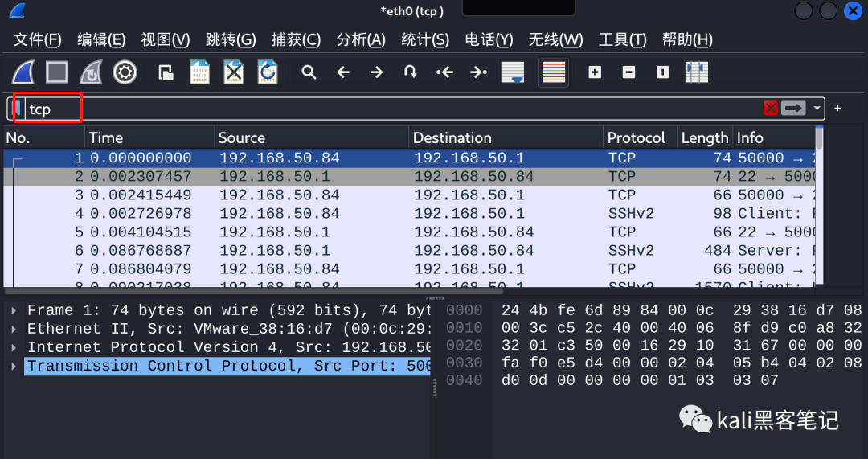This screenshot has width=868, height=459.
Task: Zoom out the main window text
Action: [x=628, y=72]
